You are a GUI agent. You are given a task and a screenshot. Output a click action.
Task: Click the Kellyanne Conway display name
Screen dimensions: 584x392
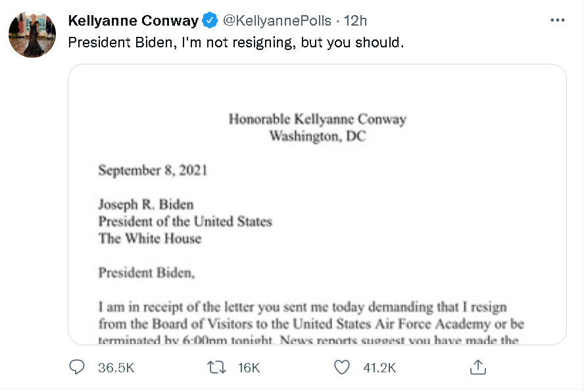click(133, 20)
